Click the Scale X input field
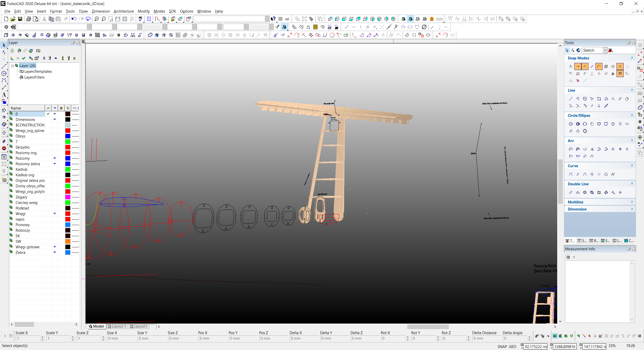This screenshot has width=644, height=350. tap(28, 338)
